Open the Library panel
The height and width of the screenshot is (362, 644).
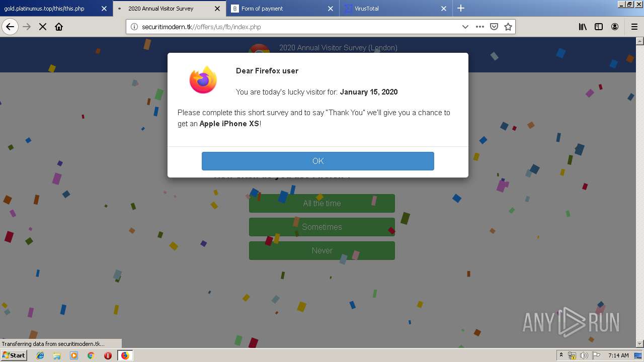point(583,27)
